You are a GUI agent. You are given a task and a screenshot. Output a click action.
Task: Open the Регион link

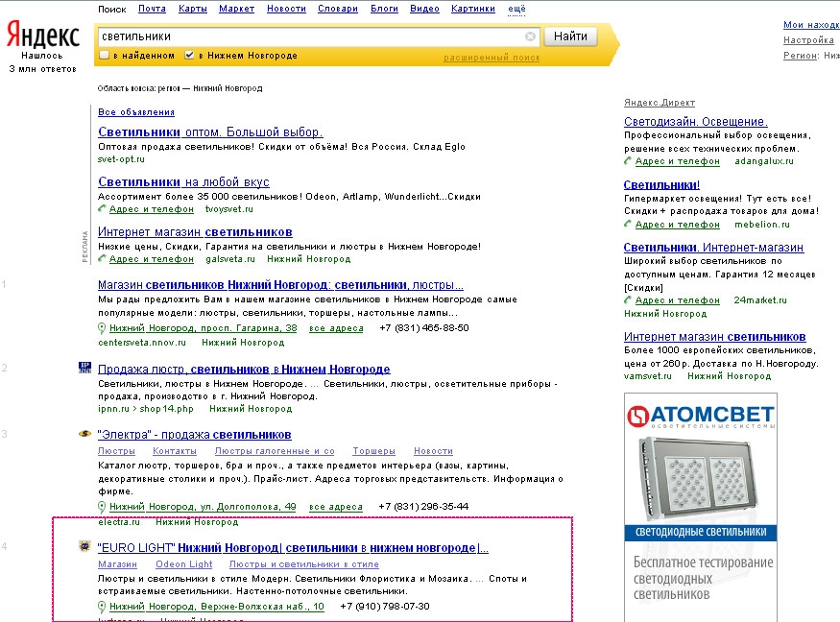[801, 55]
